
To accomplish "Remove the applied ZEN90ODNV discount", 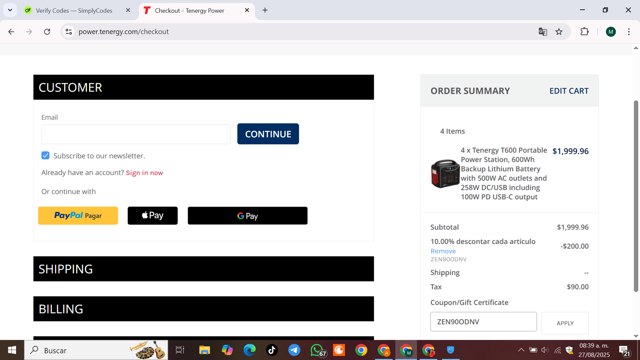I will pyautogui.click(x=443, y=251).
